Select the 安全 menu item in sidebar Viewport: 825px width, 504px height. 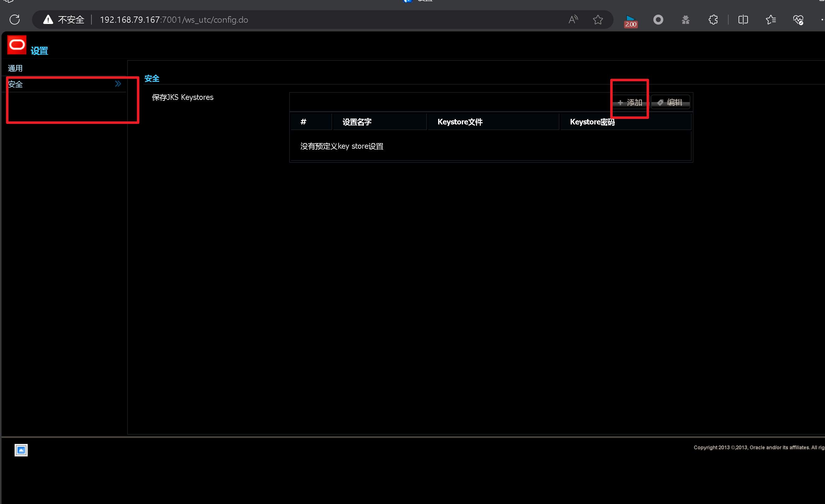[16, 84]
